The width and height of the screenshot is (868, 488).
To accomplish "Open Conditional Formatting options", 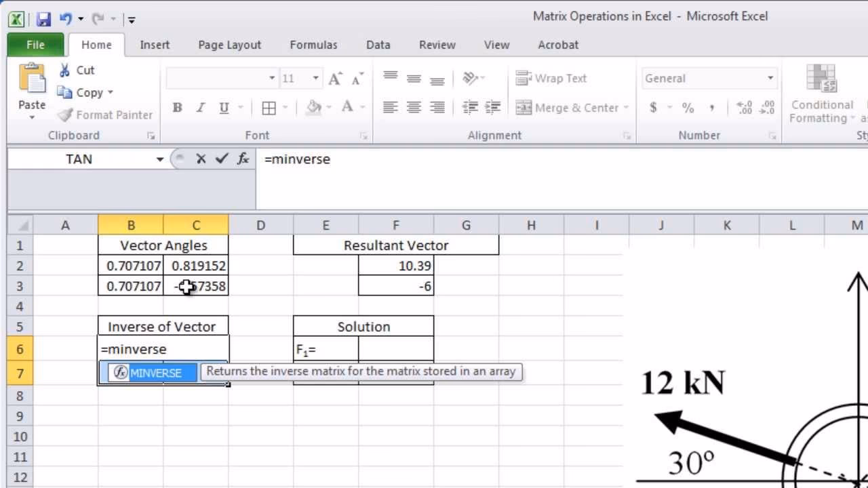I will coord(821,95).
